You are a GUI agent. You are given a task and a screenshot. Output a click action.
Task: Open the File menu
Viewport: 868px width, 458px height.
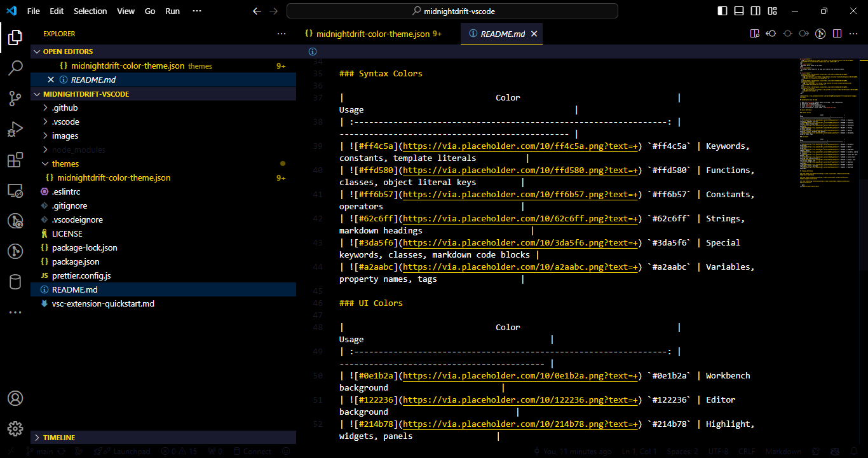click(34, 11)
